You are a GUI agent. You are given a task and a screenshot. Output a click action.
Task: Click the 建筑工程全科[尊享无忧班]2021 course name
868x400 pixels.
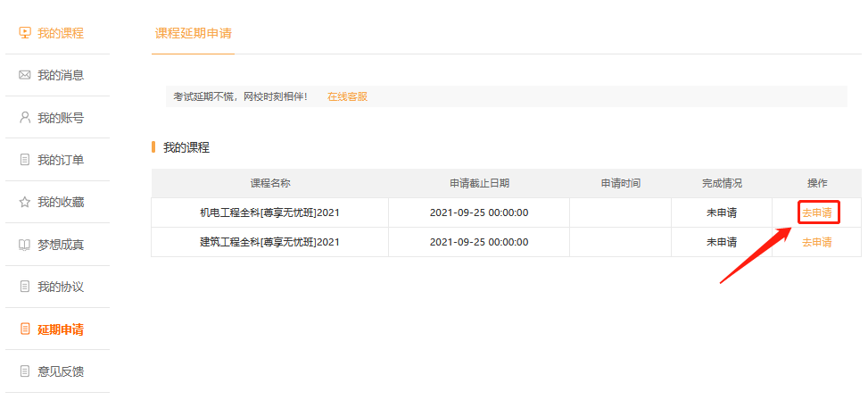(269, 242)
